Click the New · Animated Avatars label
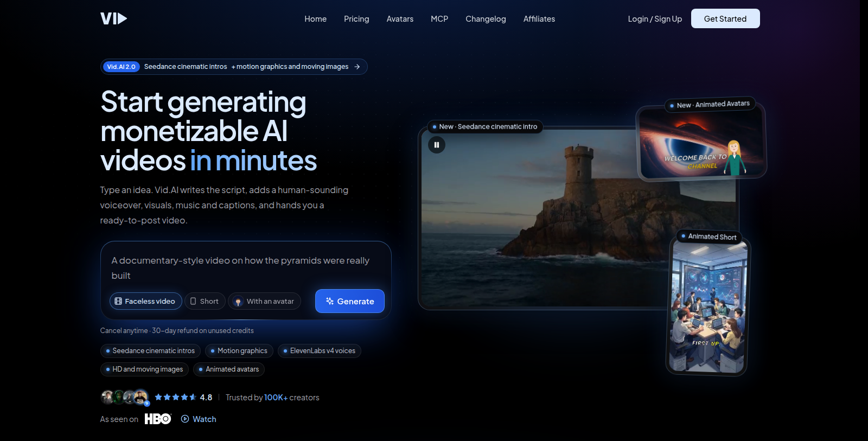The width and height of the screenshot is (868, 441). pyautogui.click(x=710, y=104)
